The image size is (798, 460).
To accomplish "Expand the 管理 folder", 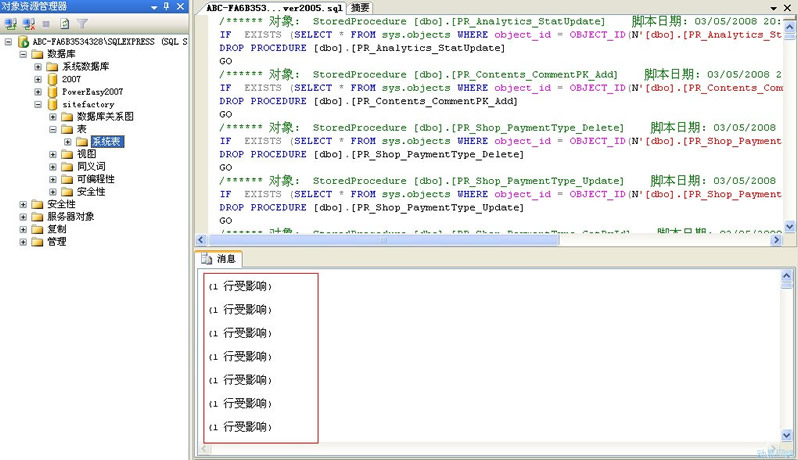I will click(23, 242).
